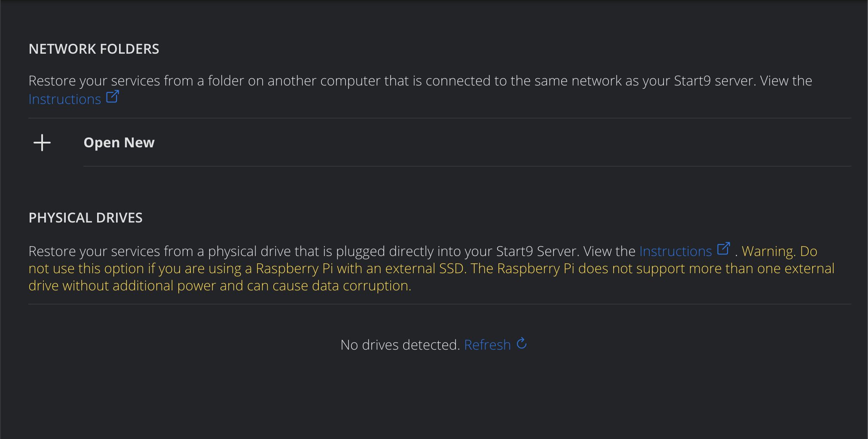Click the No drives detected message
Viewport: 868px width, 439px height.
400,344
